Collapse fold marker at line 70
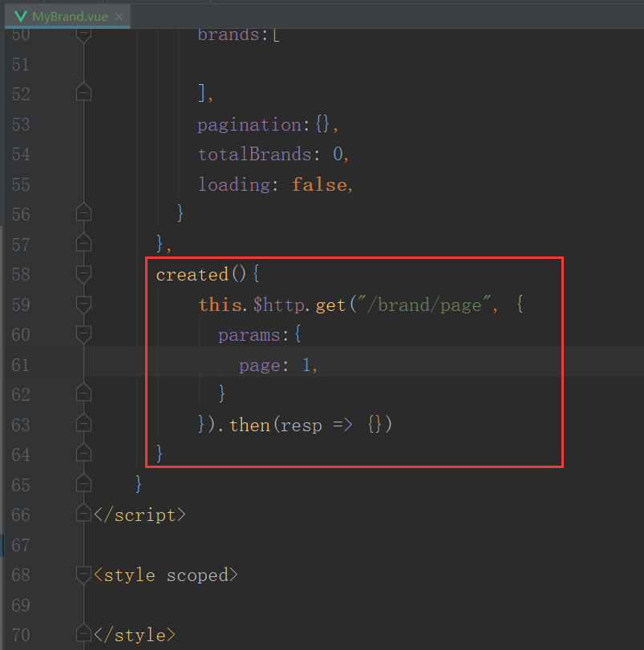Image resolution: width=644 pixels, height=650 pixels. tap(83, 633)
